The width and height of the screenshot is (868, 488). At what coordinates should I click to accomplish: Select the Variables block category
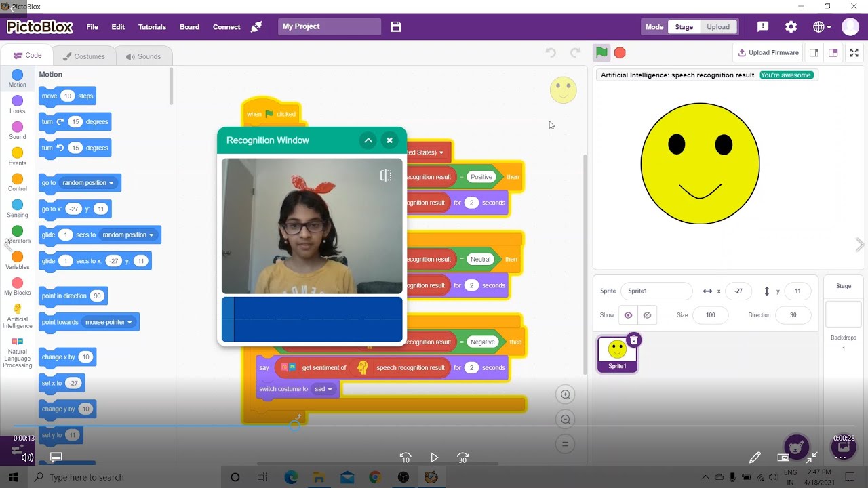tap(18, 261)
